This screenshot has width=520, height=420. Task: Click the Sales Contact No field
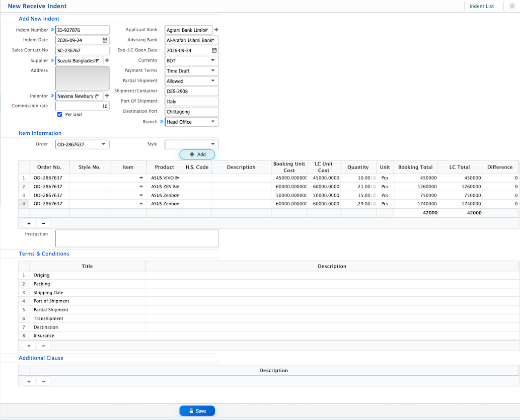click(82, 50)
